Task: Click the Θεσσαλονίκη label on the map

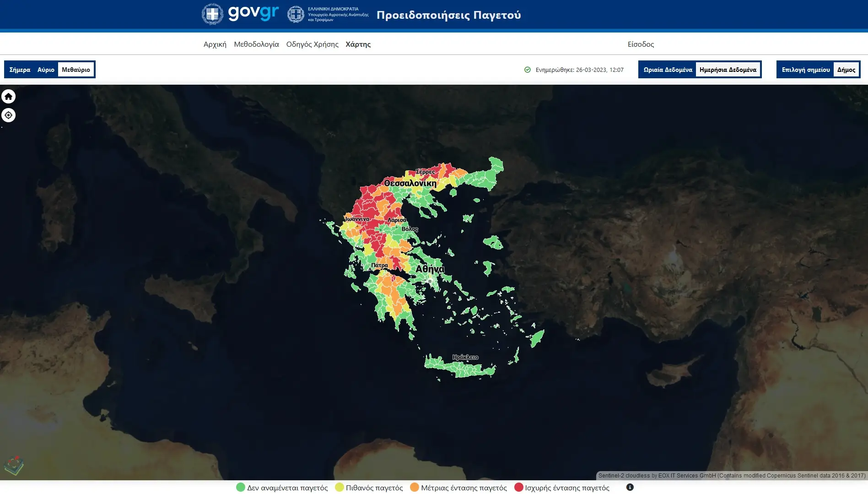Action: click(410, 183)
